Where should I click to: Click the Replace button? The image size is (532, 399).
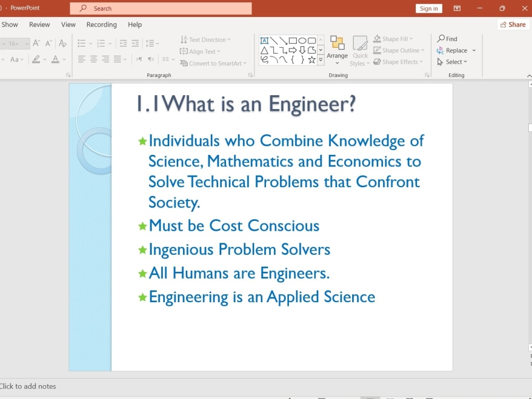[x=452, y=50]
